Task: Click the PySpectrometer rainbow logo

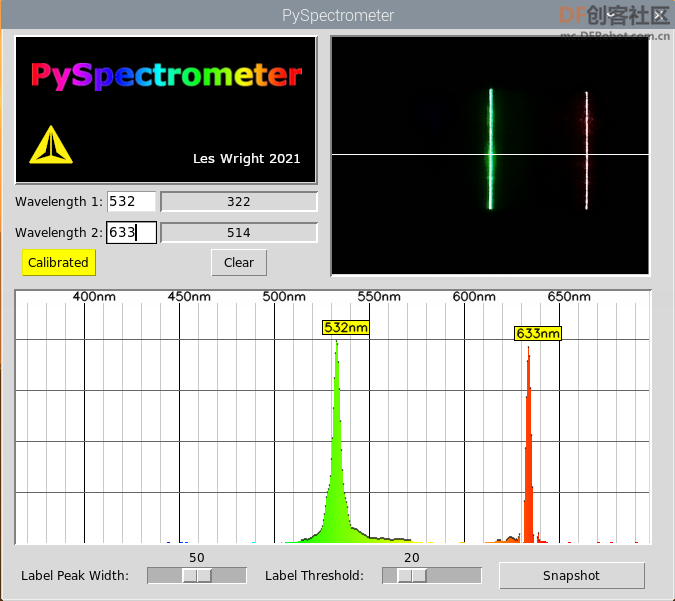Action: click(167, 76)
